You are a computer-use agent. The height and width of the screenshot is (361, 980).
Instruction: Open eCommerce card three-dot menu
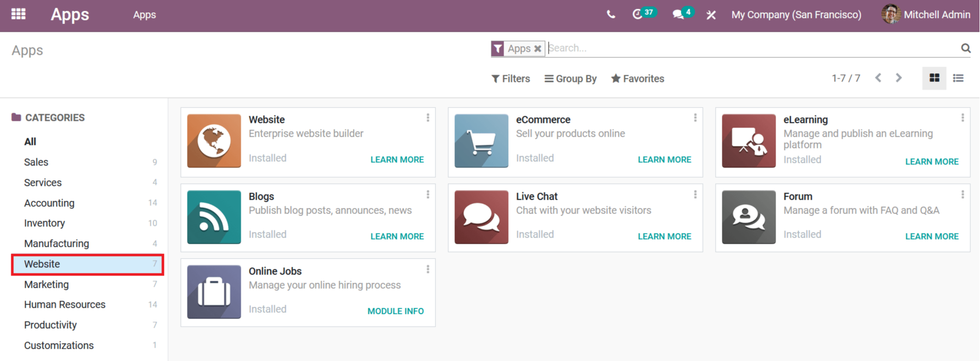[695, 118]
